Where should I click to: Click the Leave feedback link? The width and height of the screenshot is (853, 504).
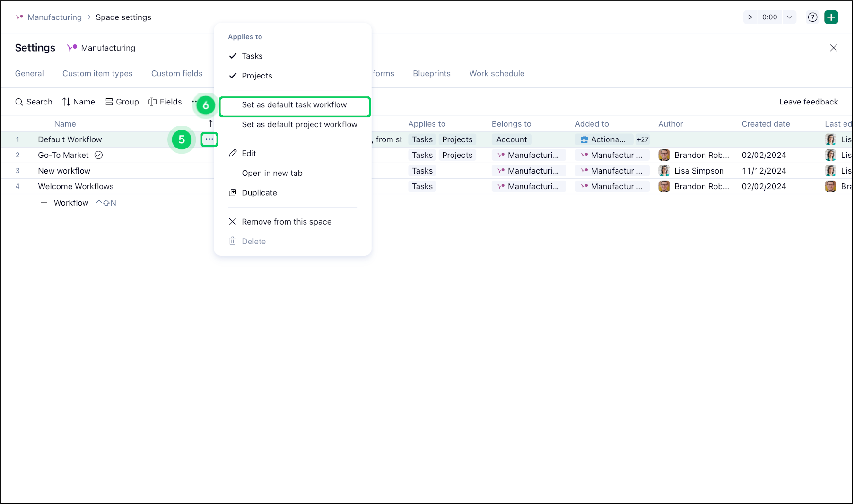click(808, 102)
